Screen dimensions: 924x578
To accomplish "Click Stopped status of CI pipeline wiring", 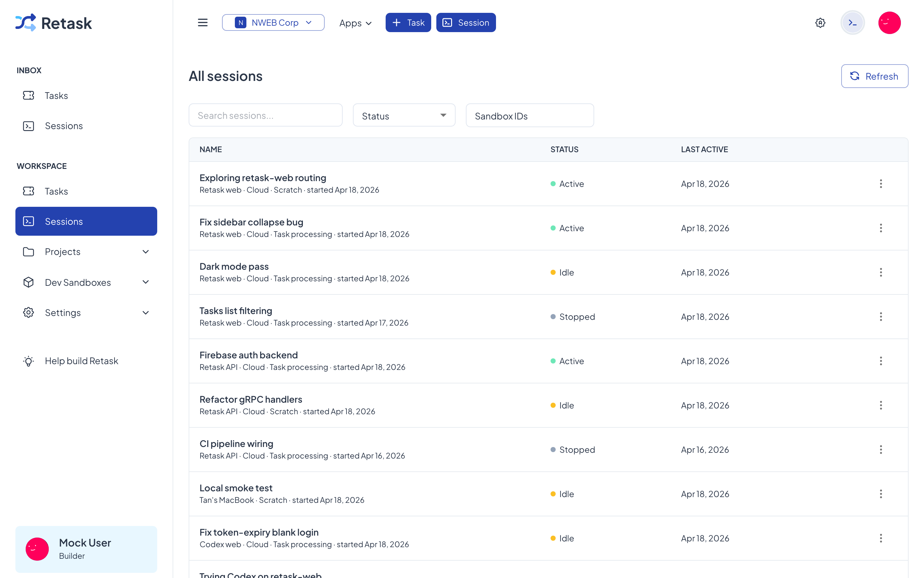I will pos(573,450).
